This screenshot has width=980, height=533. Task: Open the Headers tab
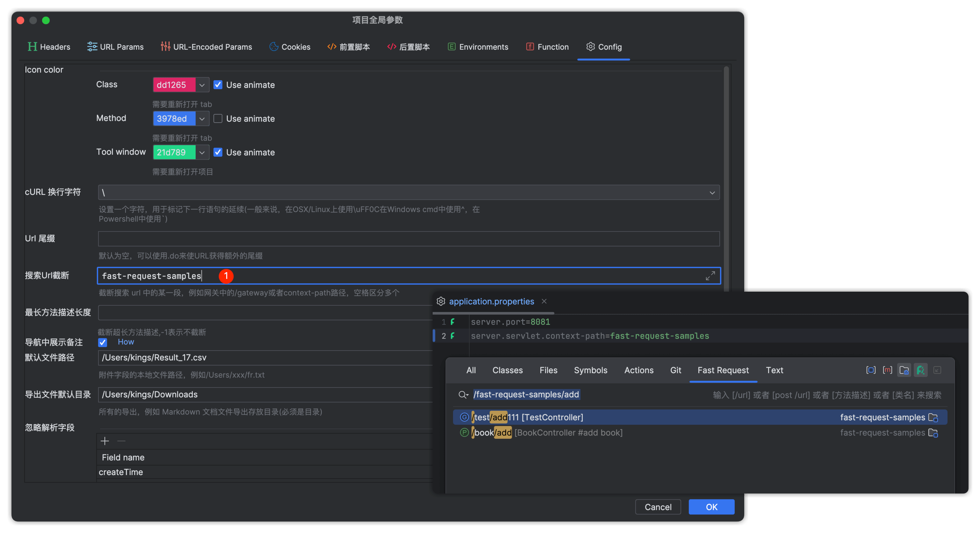pos(49,47)
